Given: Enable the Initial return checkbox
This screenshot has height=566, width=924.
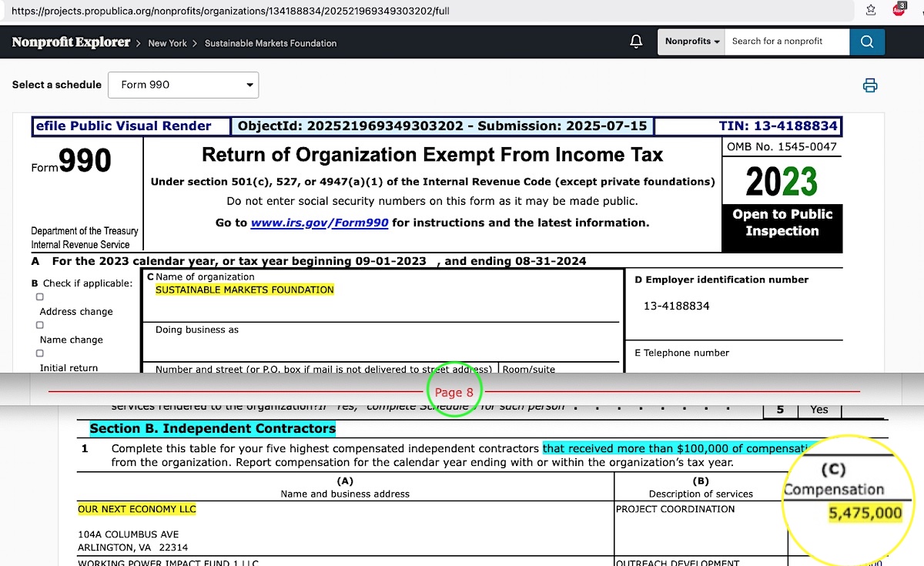Looking at the screenshot, I should click(x=40, y=353).
